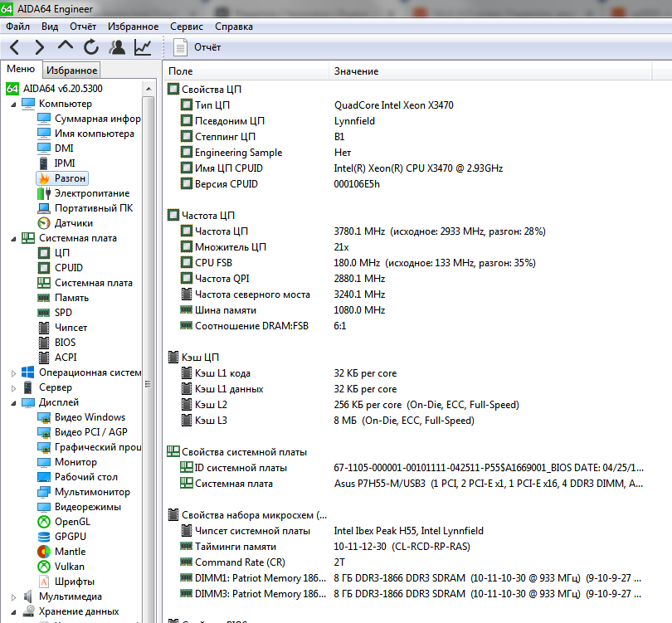Open the user feedback person icon
The height and width of the screenshot is (623, 672).
[x=117, y=47]
